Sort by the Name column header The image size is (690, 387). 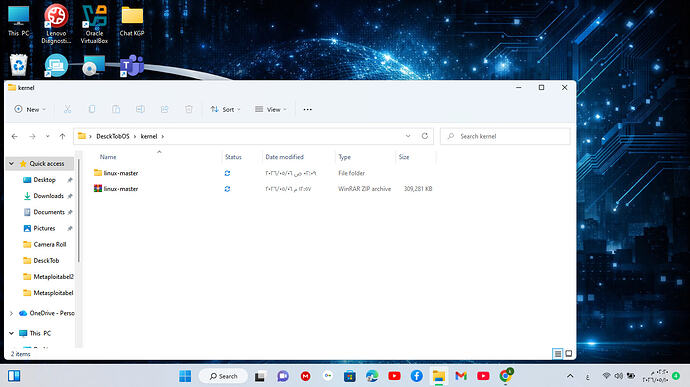(108, 157)
